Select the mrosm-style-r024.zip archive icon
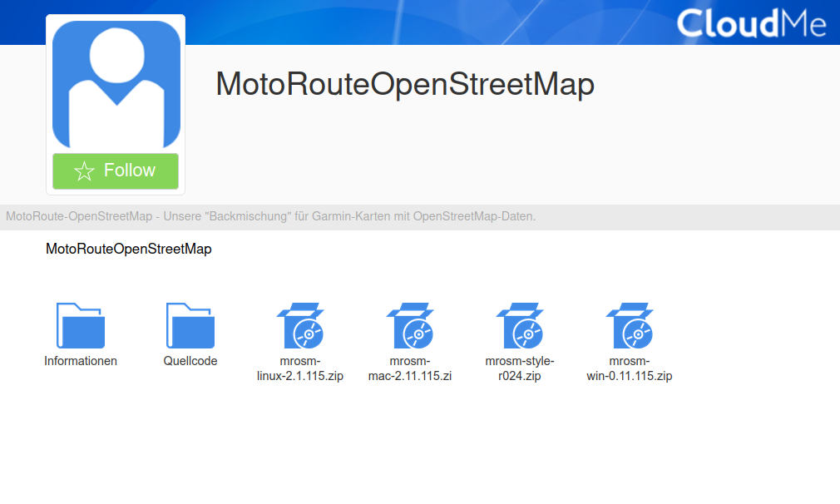The width and height of the screenshot is (840, 504). 520,326
